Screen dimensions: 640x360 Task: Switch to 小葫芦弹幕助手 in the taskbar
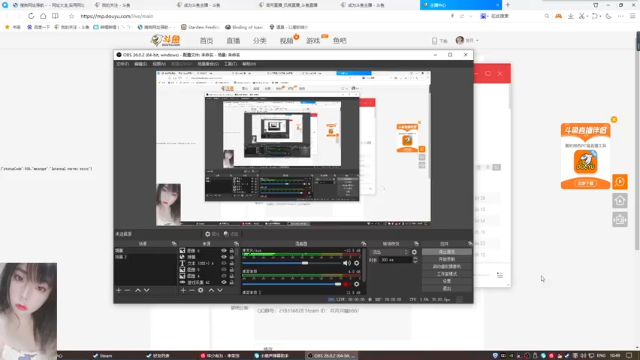271,356
